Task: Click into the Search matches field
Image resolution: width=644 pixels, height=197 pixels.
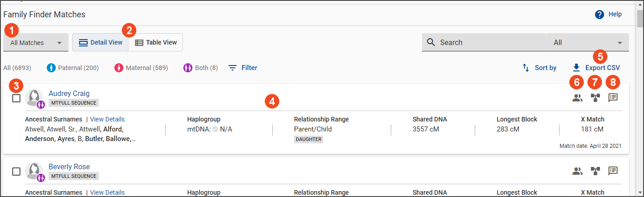Action: [490, 43]
